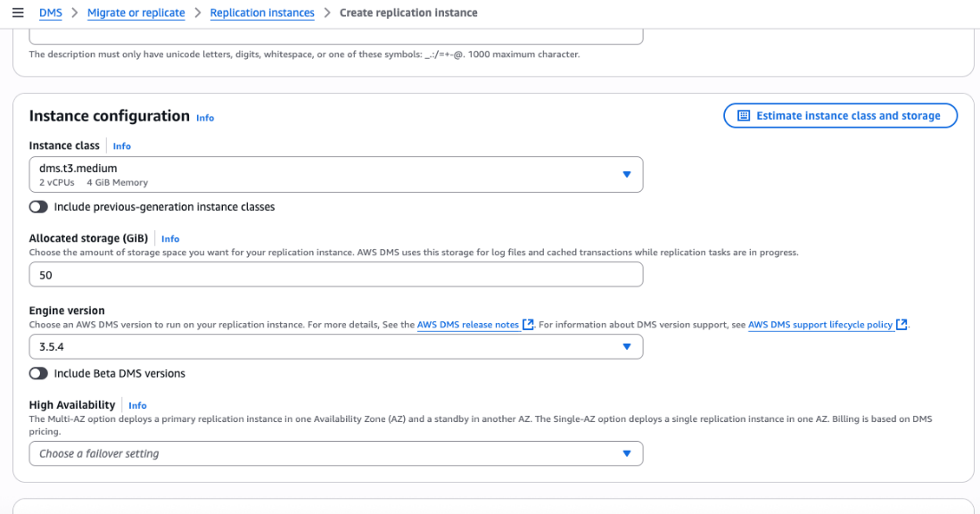
Task: Click the calculator icon in the Estimate button
Action: tap(744, 116)
